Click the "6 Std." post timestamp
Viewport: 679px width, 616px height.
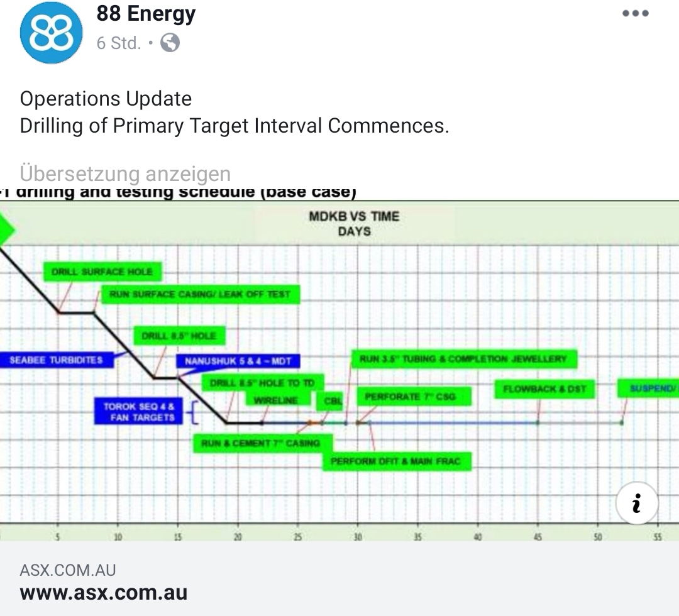(x=118, y=43)
